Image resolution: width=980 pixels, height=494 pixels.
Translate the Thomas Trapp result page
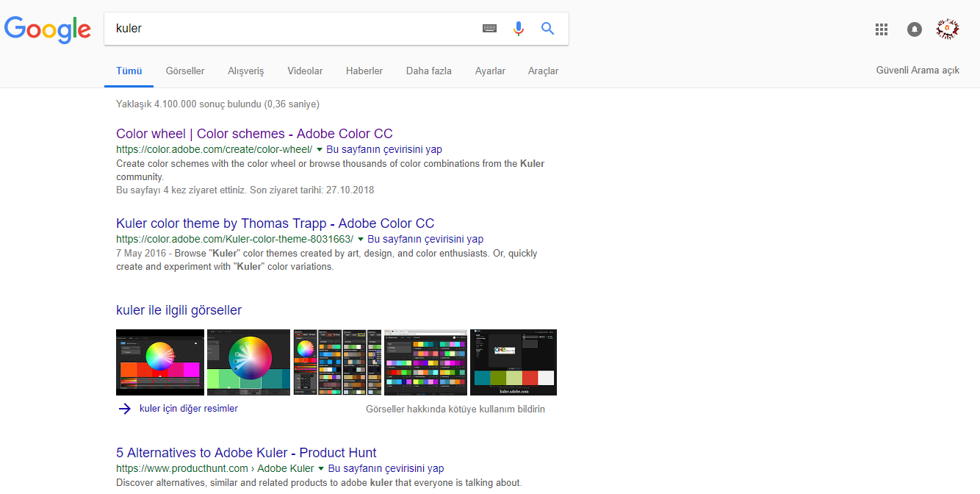[425, 239]
